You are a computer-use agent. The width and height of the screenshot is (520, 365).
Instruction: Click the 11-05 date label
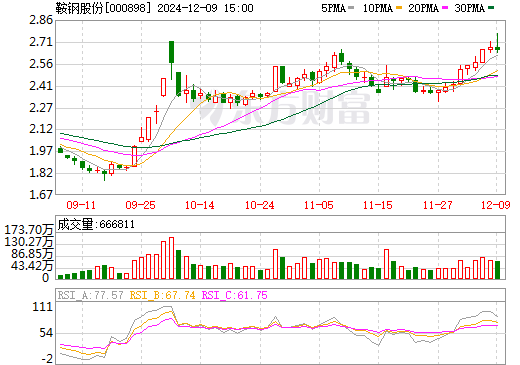[319, 205]
